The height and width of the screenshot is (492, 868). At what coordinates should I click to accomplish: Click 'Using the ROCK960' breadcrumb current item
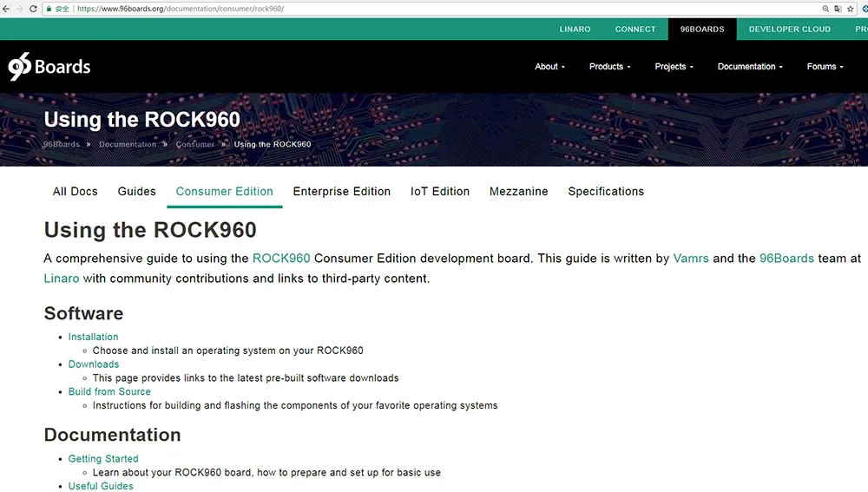click(x=273, y=144)
